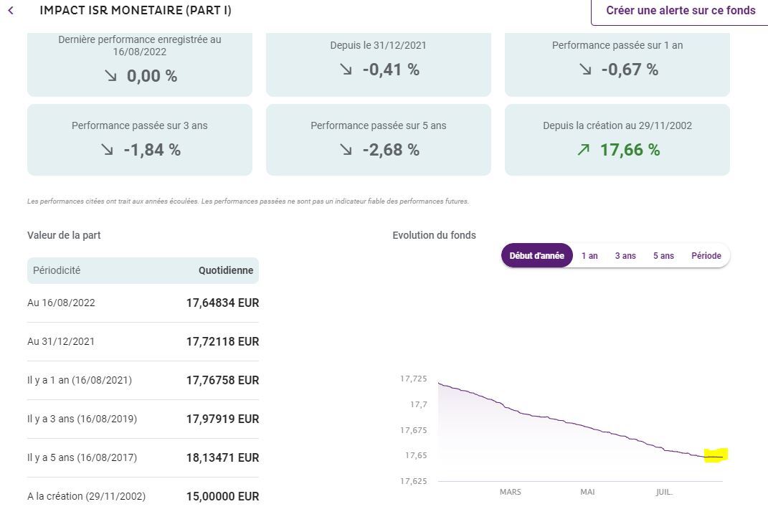
Task: Switch chart to 3 ans
Action: (x=625, y=256)
